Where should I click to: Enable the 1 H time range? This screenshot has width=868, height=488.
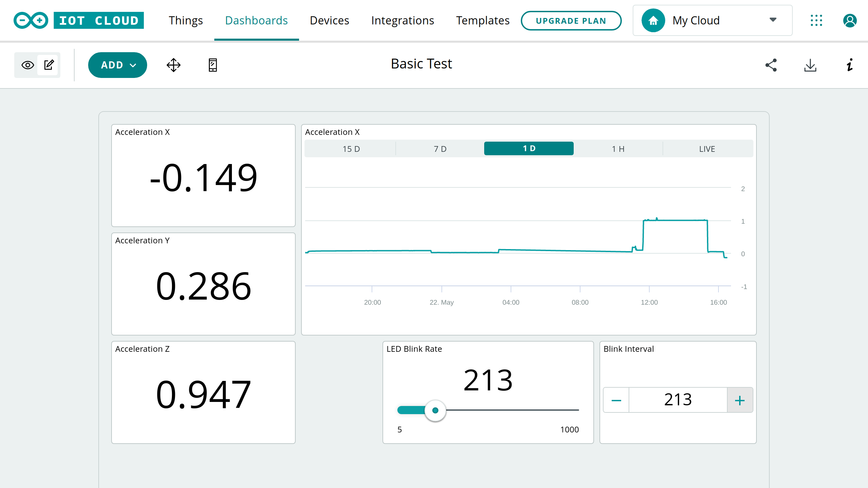618,148
